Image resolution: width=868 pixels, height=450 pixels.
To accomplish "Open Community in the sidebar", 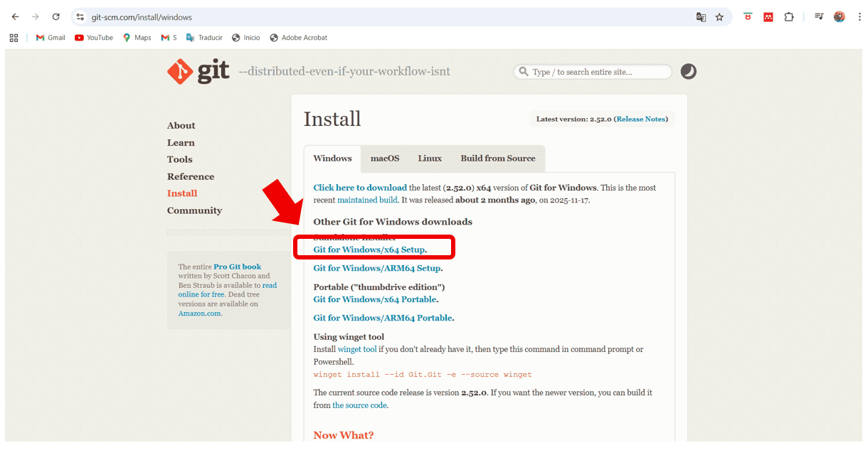I will click(x=194, y=210).
